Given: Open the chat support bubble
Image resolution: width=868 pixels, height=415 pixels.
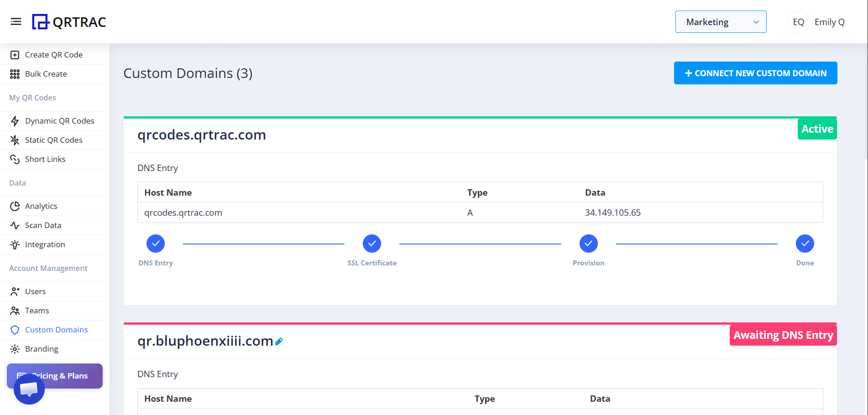Looking at the screenshot, I should pyautogui.click(x=29, y=389).
